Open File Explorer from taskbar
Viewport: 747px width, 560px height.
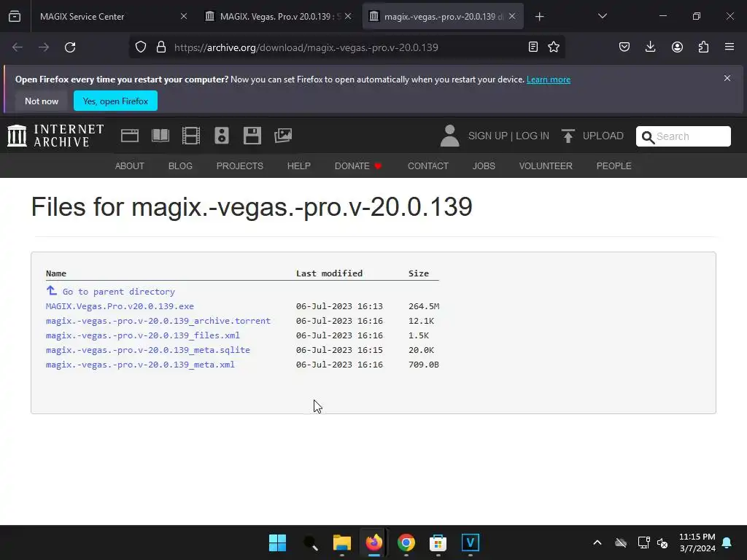(342, 542)
